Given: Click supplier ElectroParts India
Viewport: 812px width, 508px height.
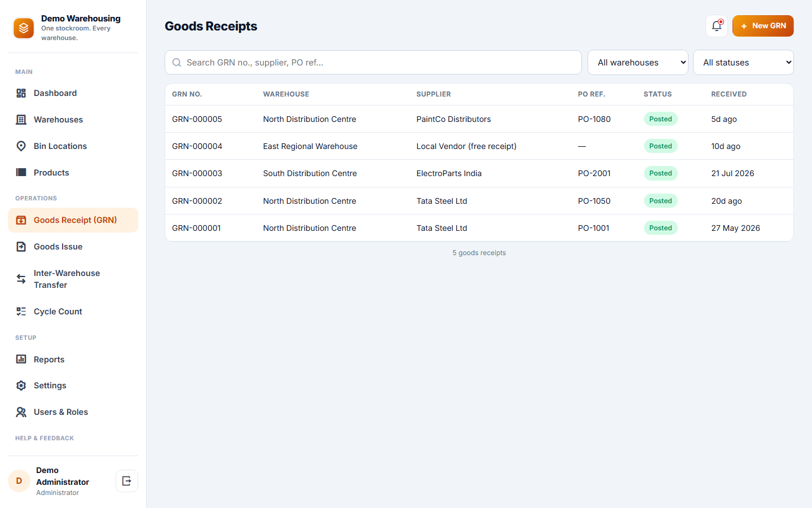Looking at the screenshot, I should coord(449,173).
